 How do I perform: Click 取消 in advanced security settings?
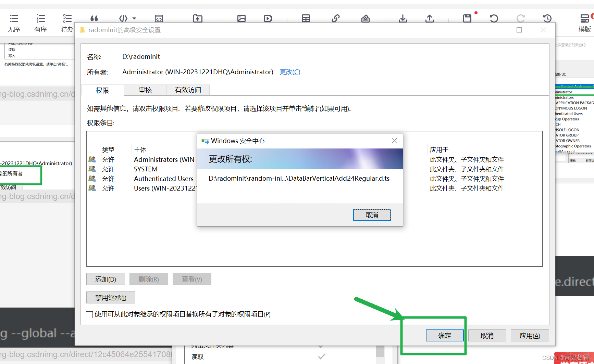click(487, 336)
